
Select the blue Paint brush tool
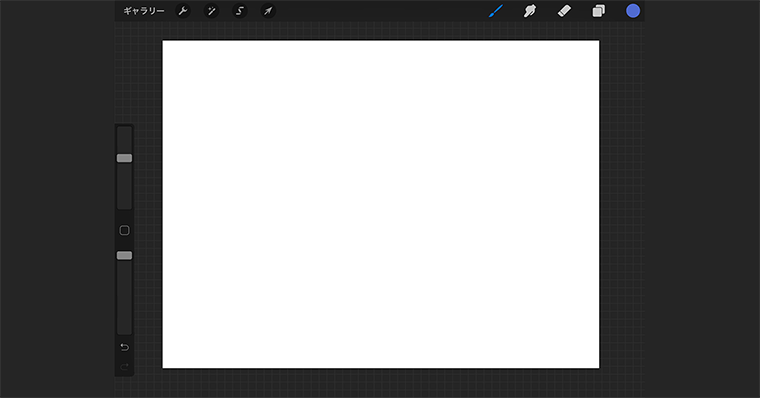(496, 11)
